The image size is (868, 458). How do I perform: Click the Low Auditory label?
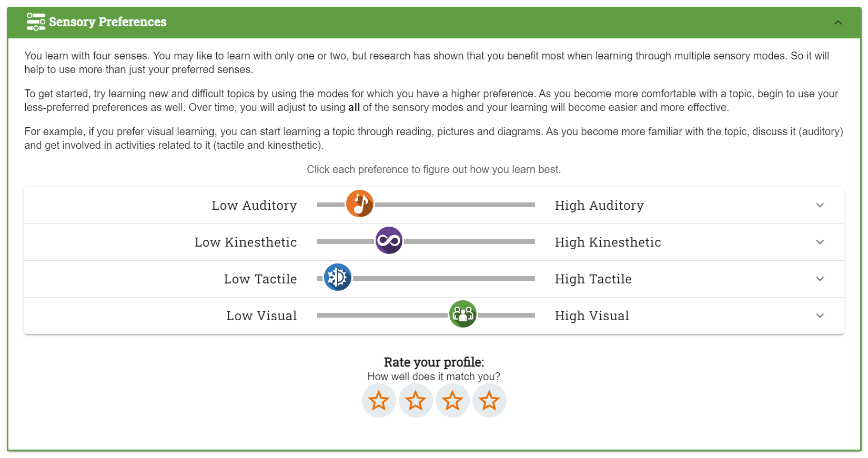pyautogui.click(x=254, y=206)
